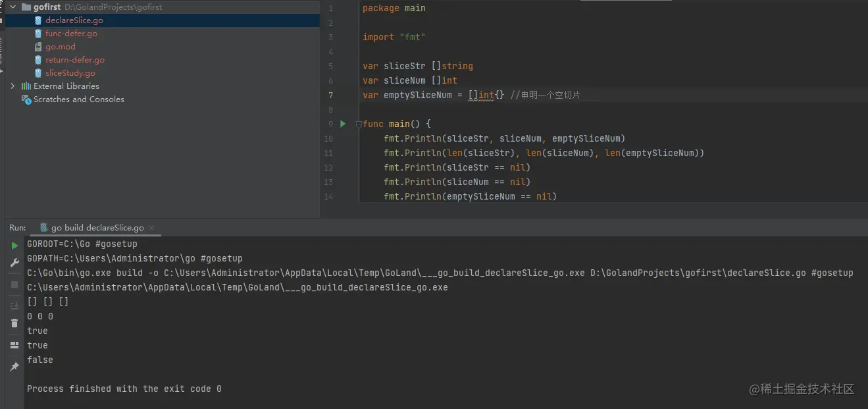Click the External Libraries icon

[26, 86]
